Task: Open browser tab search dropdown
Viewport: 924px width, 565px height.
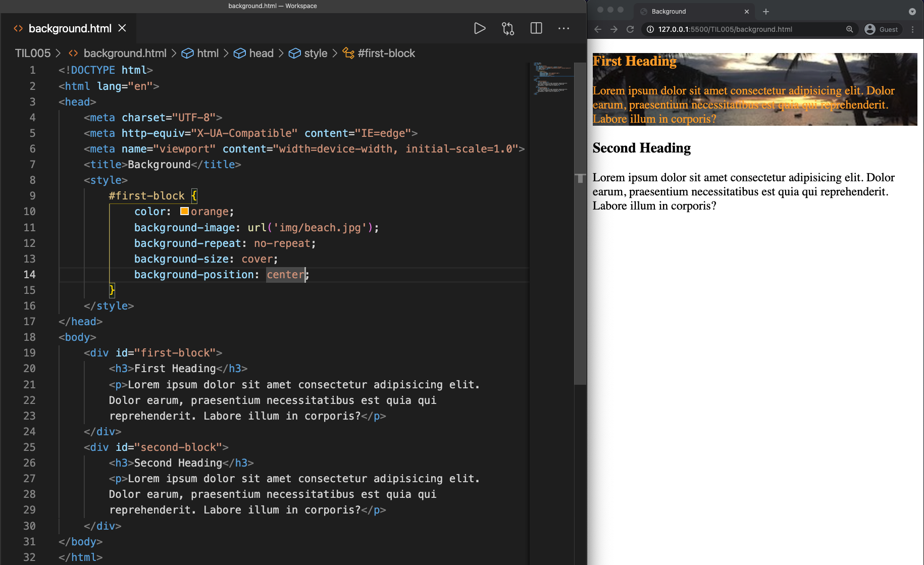Action: (x=912, y=11)
